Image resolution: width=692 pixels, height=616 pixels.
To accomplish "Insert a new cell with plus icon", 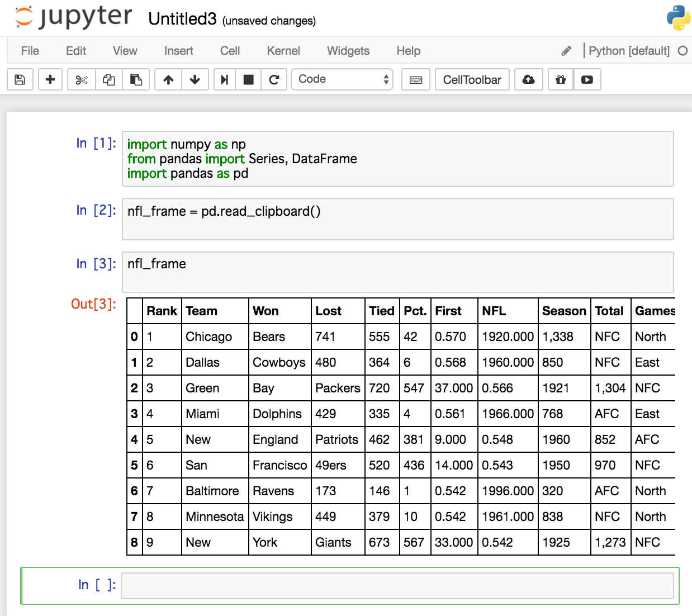I will 50,80.
